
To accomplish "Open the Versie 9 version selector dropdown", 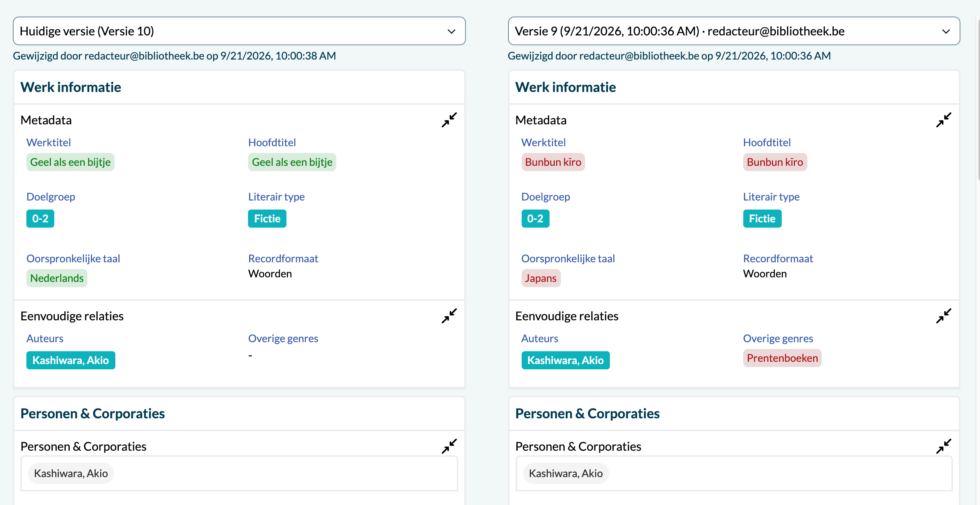I will tap(734, 31).
